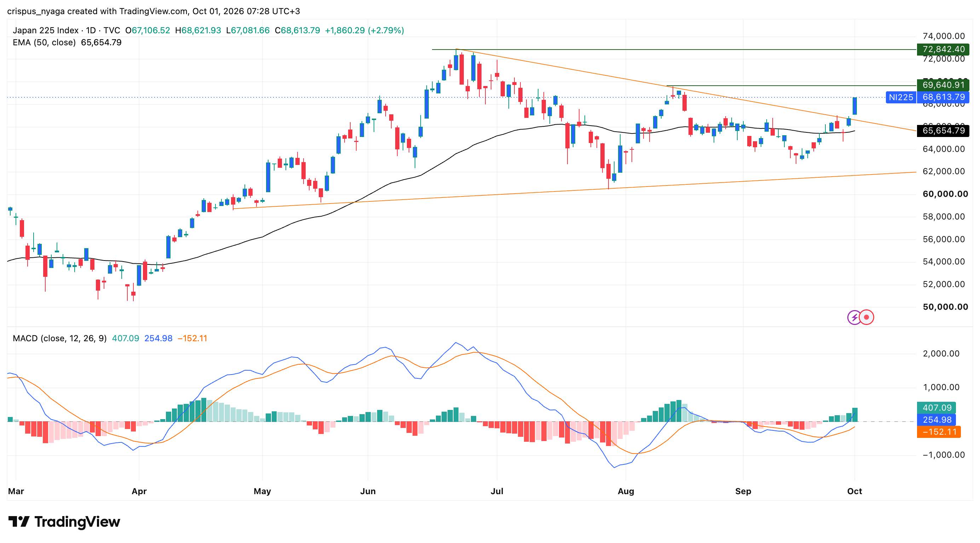The width and height of the screenshot is (980, 543).
Task: Click the 54,000.00 price axis label
Action: [944, 262]
